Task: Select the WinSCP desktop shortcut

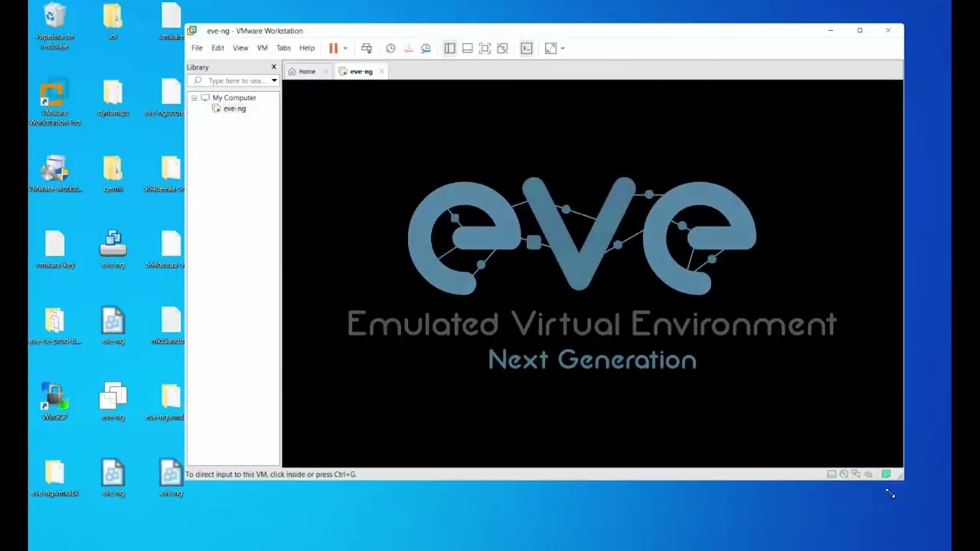Action: [54, 402]
